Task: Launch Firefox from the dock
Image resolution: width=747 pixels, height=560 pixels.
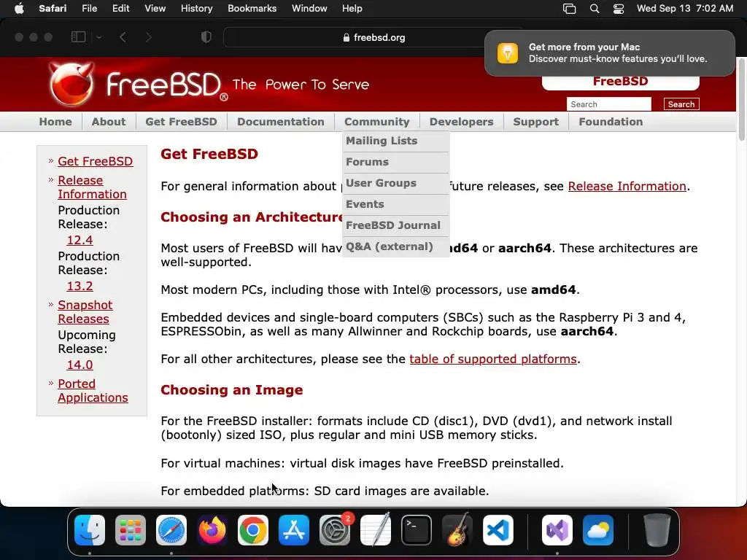Action: point(212,530)
